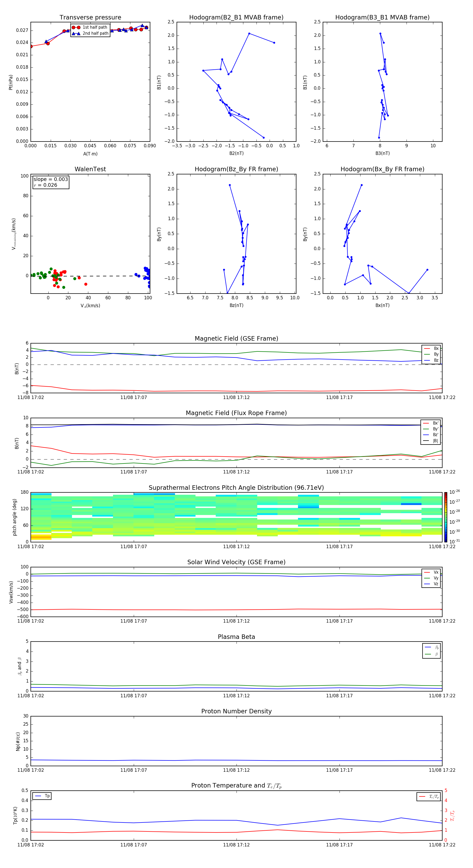Click the 'Np(#/cc)' y-axis label
Viewport: 473px width, 868px height.
coord(18,741)
